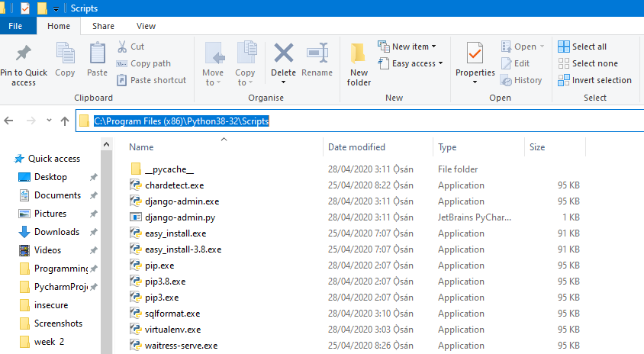Click the Up one level arrow
Screen dimensions: 644x354
coord(65,121)
